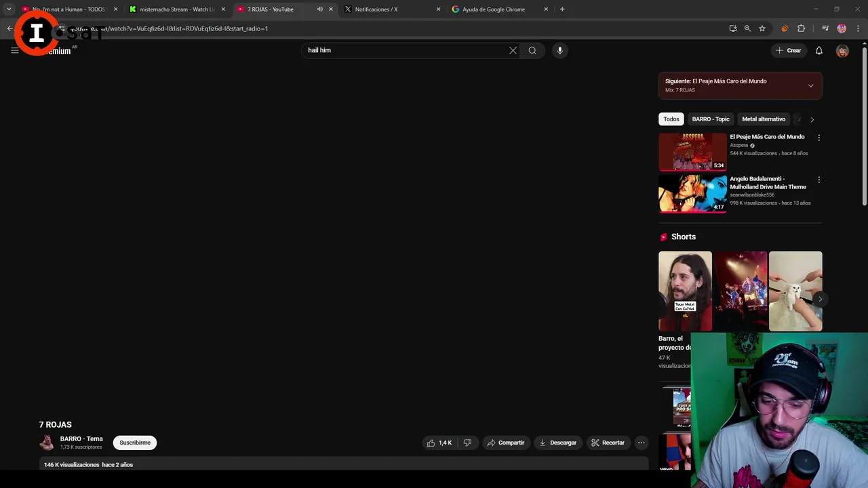Select the Metal alternativo filter chip
This screenshot has height=488, width=868.
(x=764, y=119)
